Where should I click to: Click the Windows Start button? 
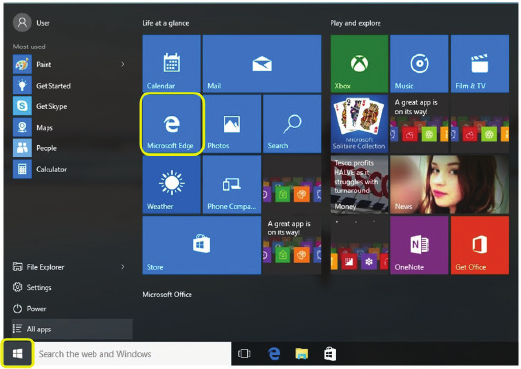[17, 353]
